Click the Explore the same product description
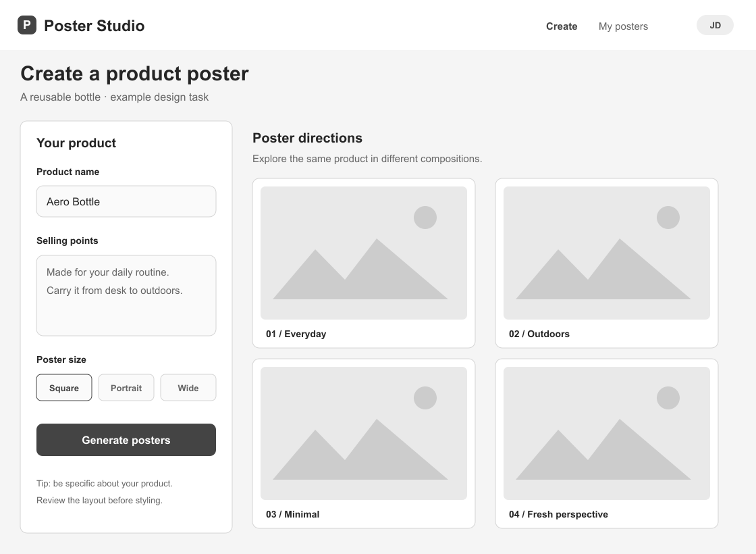Image resolution: width=756 pixels, height=554 pixels. pyautogui.click(x=367, y=159)
